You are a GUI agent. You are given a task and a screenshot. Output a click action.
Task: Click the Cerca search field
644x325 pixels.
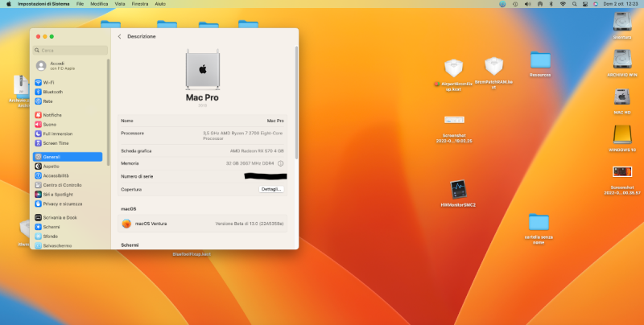tap(70, 50)
